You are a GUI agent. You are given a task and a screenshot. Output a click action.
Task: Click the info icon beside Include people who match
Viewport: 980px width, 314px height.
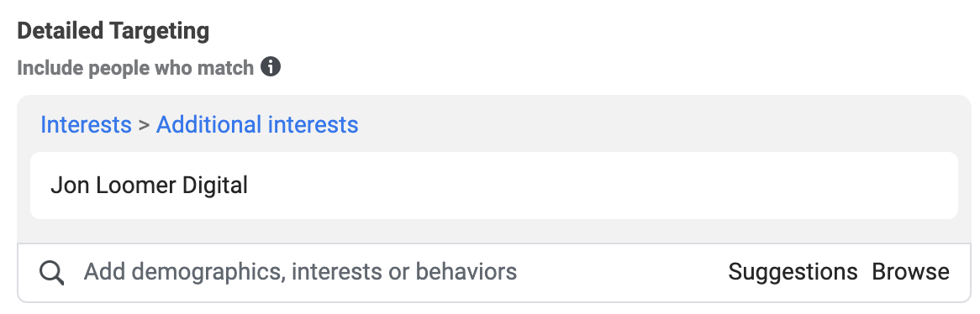(270, 66)
